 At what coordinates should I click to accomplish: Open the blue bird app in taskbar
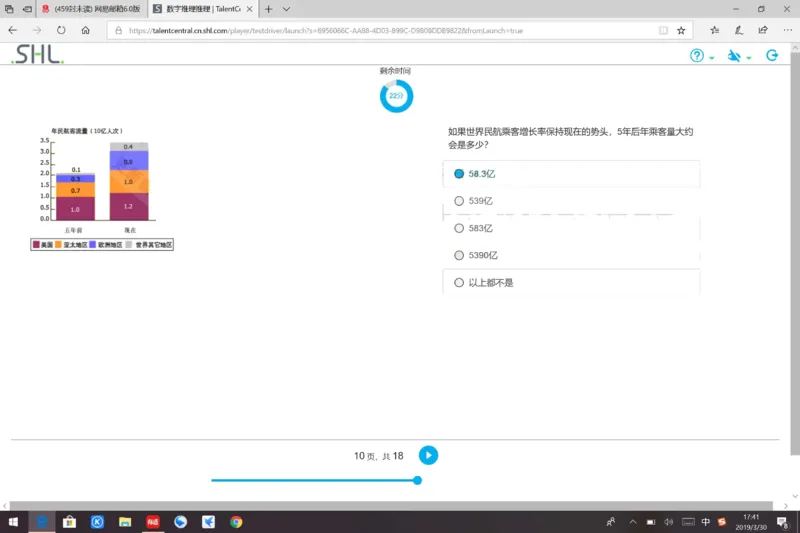208,522
